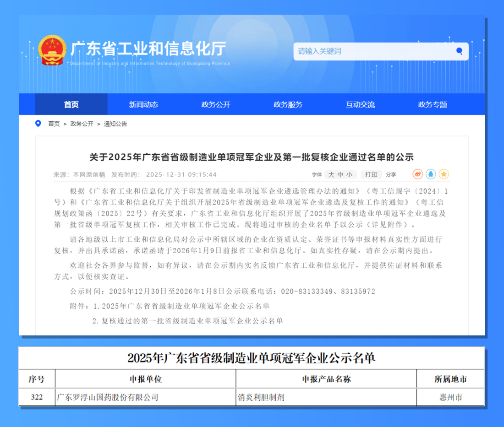
Task: Set font size to medium (中)
Action: click(x=340, y=174)
